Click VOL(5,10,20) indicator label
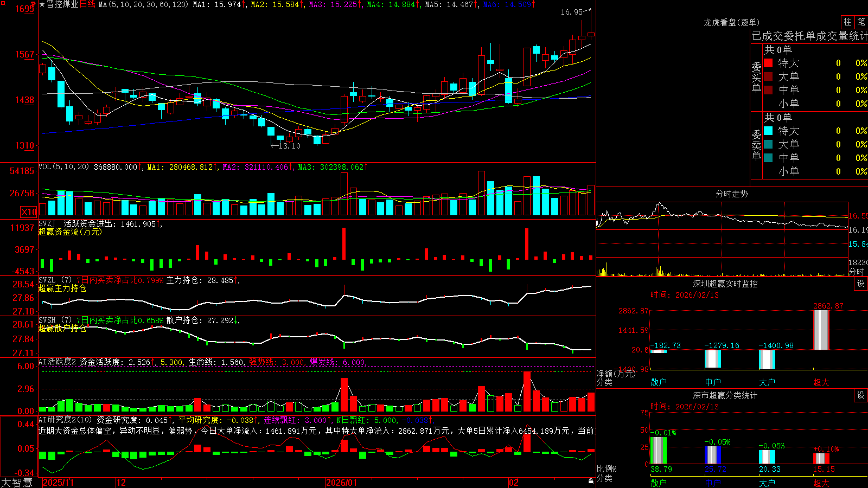 pyautogui.click(x=63, y=167)
